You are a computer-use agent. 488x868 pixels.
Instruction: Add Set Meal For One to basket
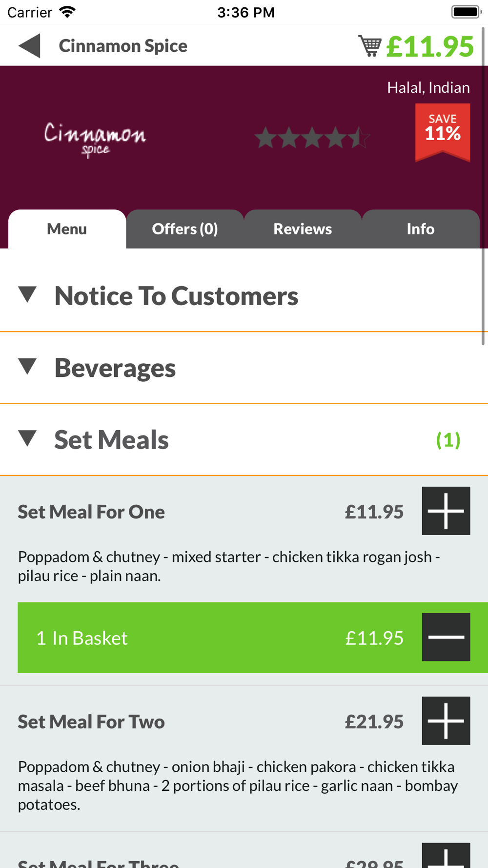tap(446, 511)
